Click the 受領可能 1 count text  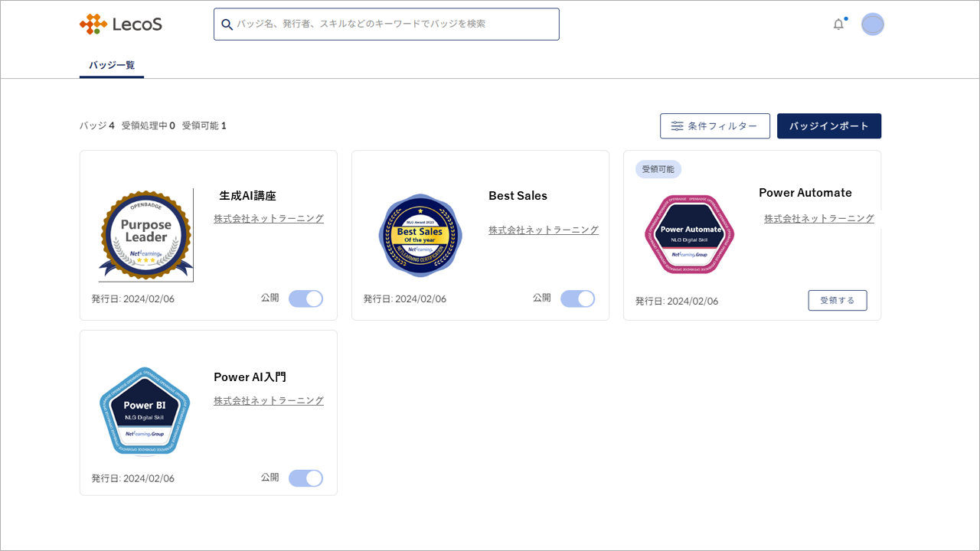pos(204,126)
